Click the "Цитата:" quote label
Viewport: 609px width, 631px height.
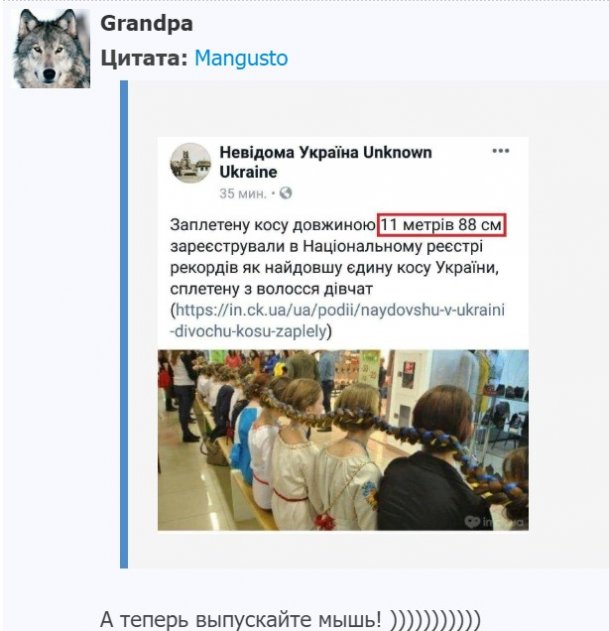(x=145, y=58)
